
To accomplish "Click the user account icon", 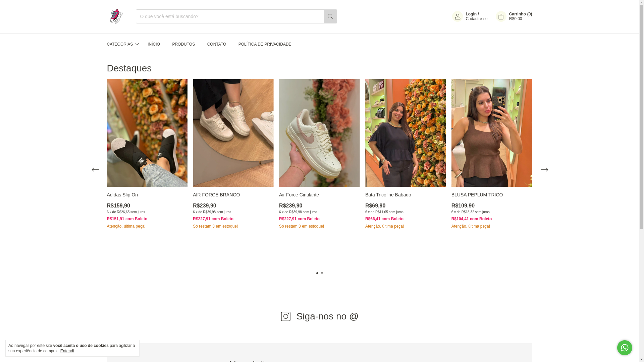I will click(x=458, y=16).
